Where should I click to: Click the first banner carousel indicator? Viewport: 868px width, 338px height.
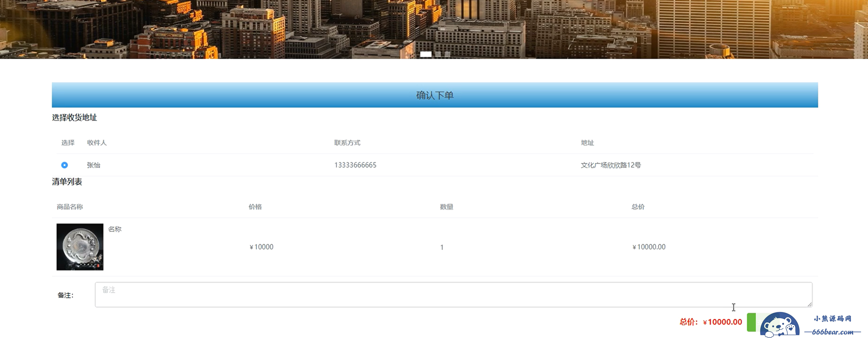[x=426, y=54]
